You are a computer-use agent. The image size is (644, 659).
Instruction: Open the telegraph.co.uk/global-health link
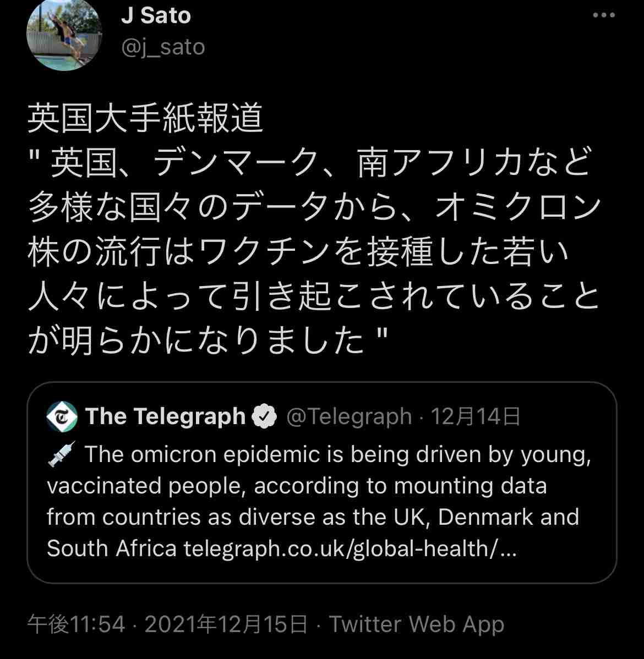(350, 548)
